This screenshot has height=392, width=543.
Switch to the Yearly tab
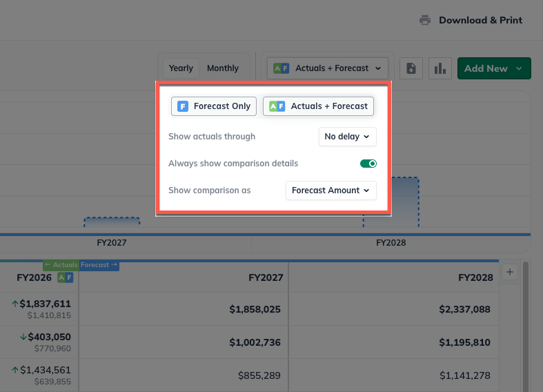coord(181,68)
